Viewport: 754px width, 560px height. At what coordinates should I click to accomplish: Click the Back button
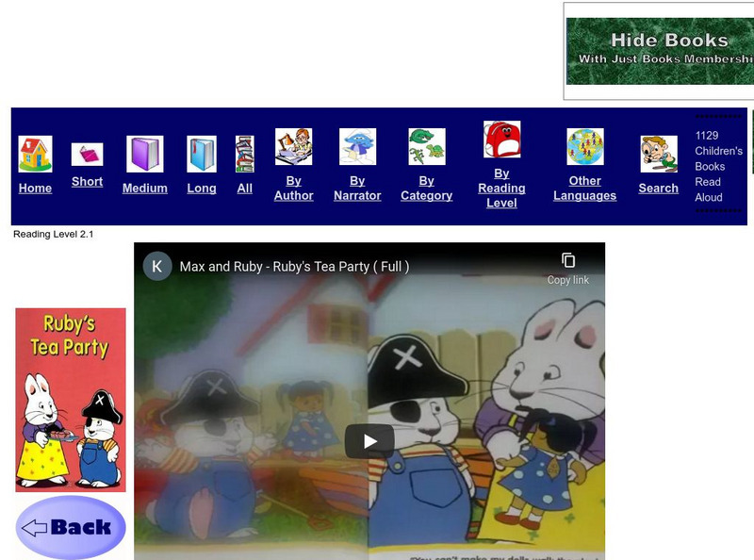(x=69, y=526)
